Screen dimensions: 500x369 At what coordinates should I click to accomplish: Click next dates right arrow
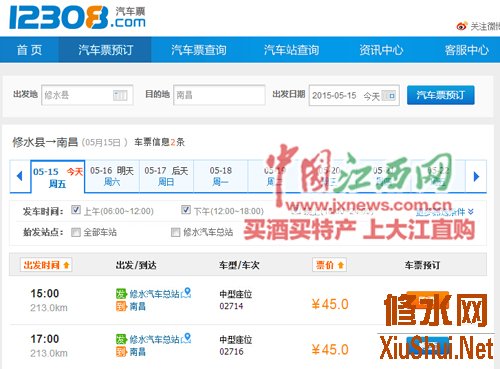coord(476,176)
